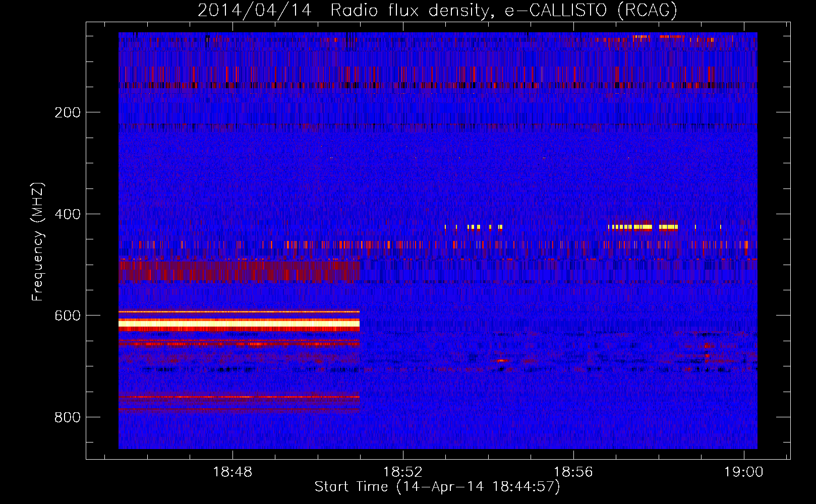Click the 800 frequency tick label
816x504 pixels.
pos(68,417)
